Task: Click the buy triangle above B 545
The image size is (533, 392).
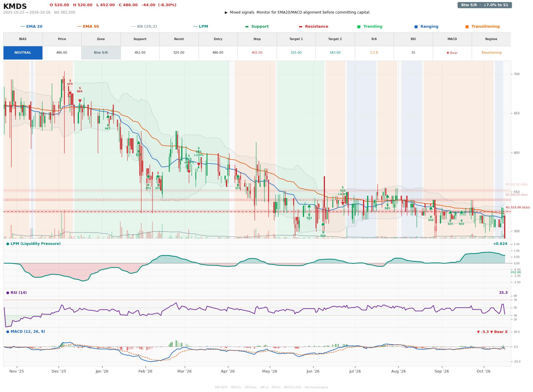Action: [387, 196]
